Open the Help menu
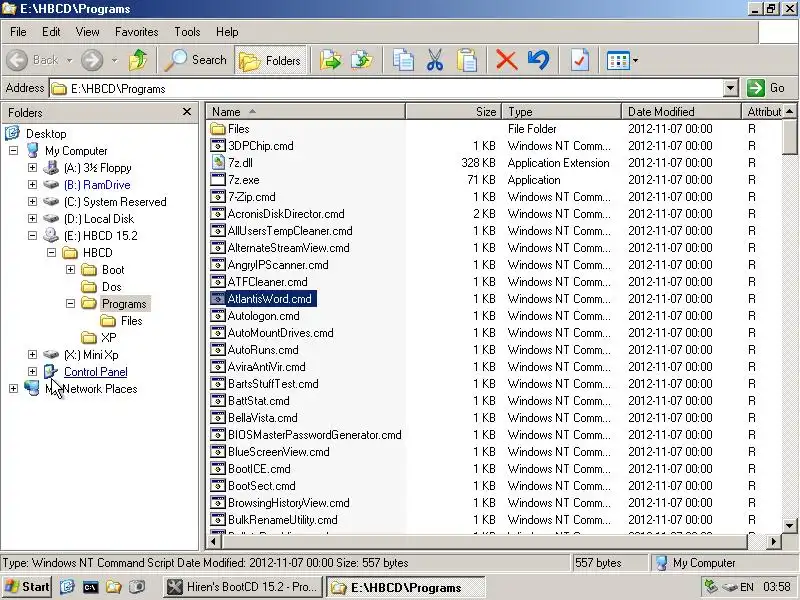 (x=227, y=32)
